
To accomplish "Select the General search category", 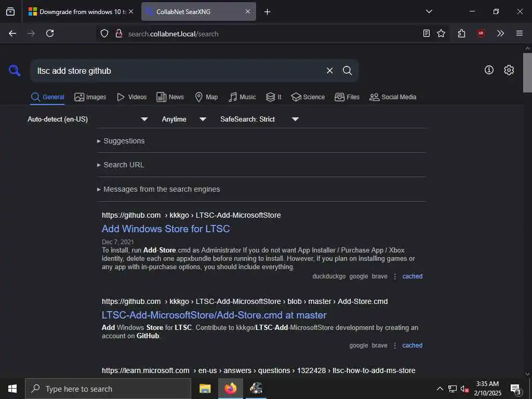I will tap(47, 97).
